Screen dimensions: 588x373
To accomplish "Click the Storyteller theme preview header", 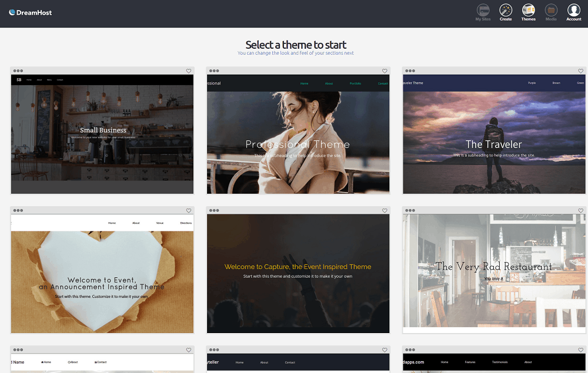I will tap(298, 362).
